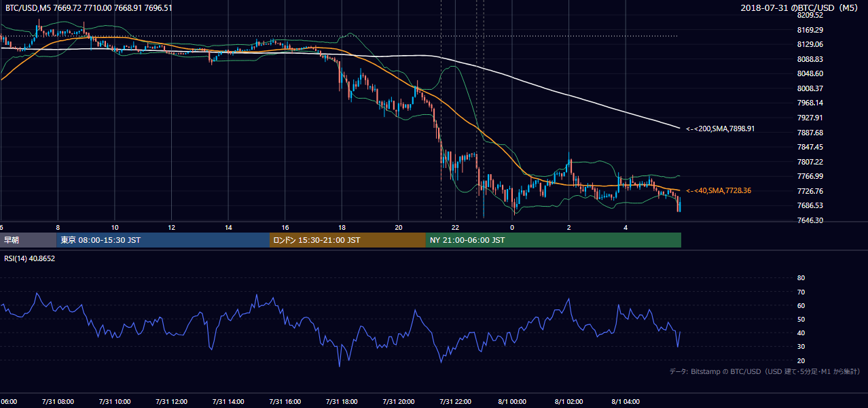Viewport: 868px width, 408px height.
Task: Click the bottom date label 8/1 00:00
Action: 512,402
